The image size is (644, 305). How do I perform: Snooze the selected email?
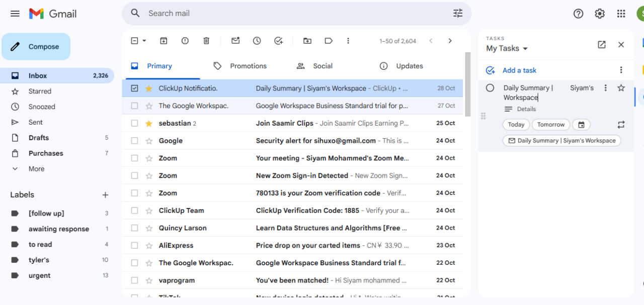[257, 41]
